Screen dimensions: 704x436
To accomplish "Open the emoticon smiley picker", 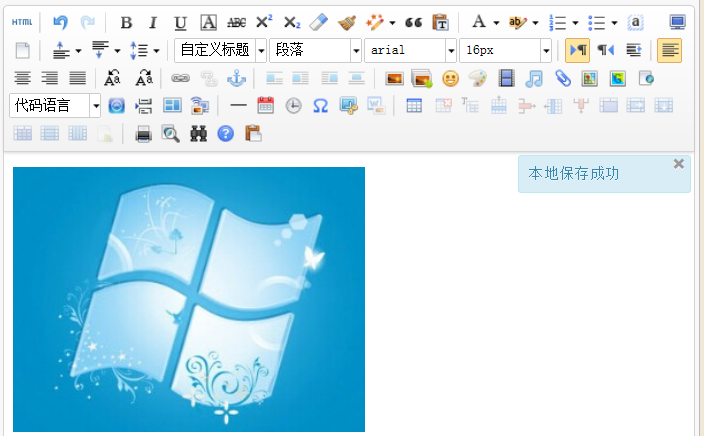I will [450, 79].
